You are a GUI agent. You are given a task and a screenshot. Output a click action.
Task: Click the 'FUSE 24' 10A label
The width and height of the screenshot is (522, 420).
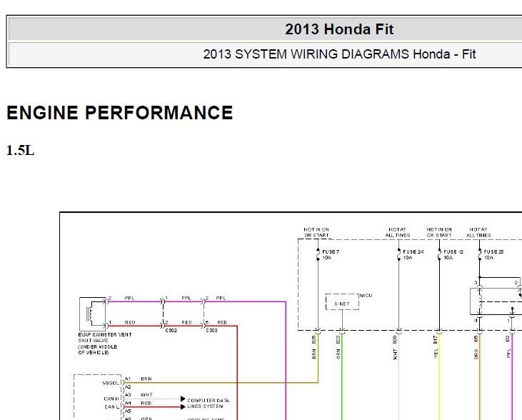pos(413,254)
